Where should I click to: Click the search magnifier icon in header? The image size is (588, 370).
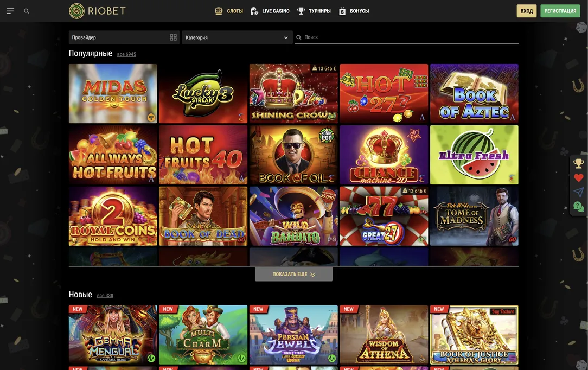pyautogui.click(x=27, y=11)
